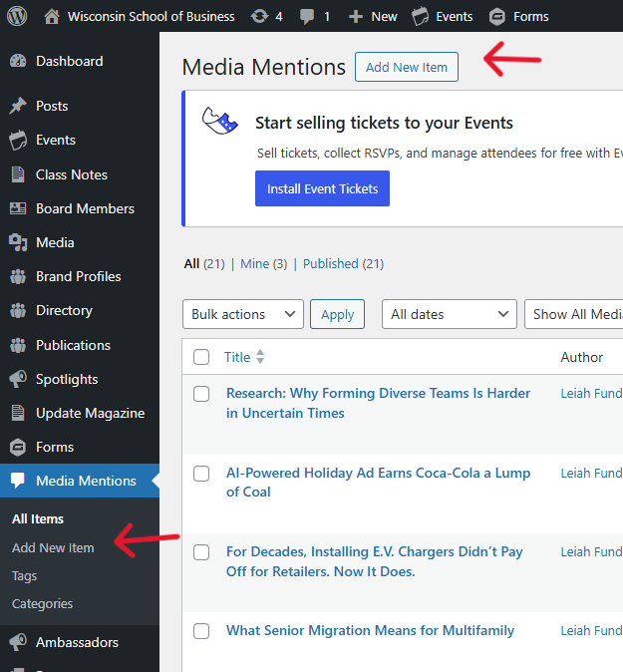Click the Spotlights megaphone icon

(x=18, y=379)
